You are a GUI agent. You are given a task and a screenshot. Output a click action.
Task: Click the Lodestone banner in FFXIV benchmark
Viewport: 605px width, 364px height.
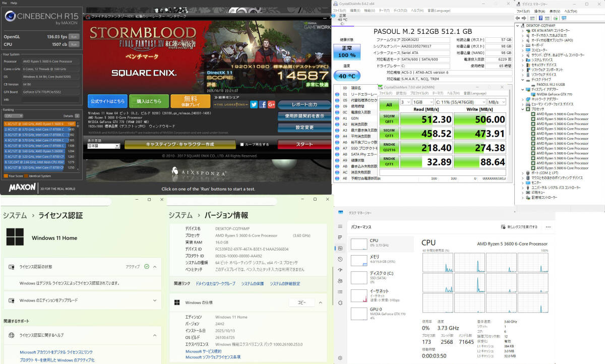pyautogui.click(x=231, y=104)
